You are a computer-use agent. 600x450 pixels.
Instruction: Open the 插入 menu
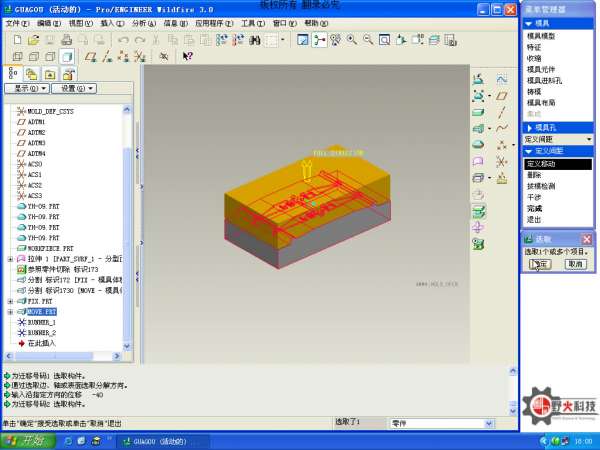point(112,23)
